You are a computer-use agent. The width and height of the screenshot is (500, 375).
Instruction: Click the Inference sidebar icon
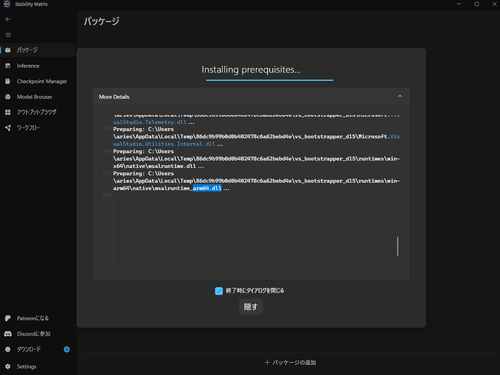[x=8, y=66]
